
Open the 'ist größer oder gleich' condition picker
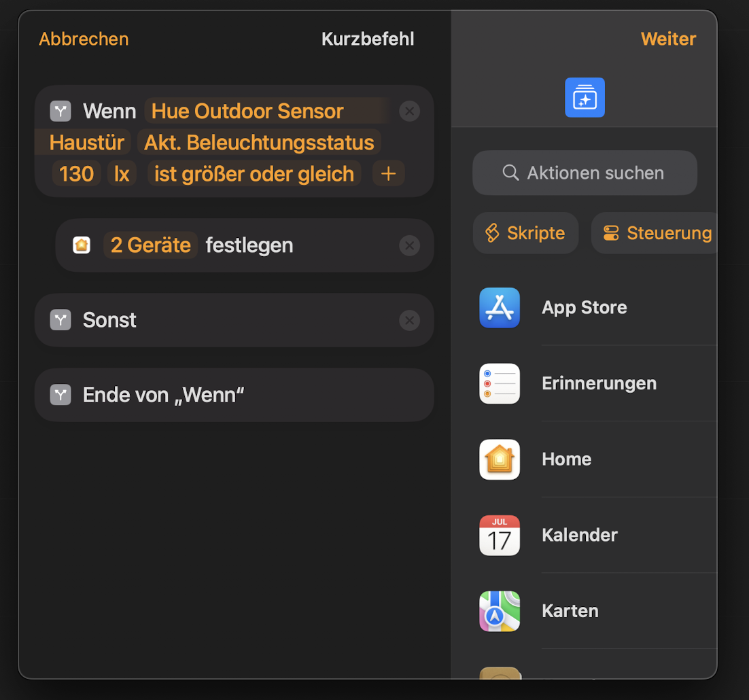coord(254,174)
